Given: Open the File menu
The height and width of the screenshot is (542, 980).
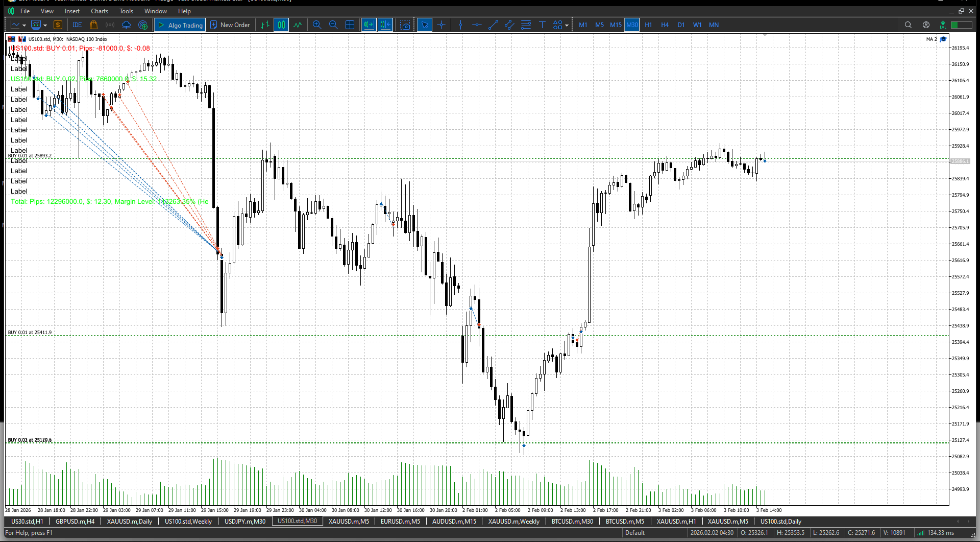Looking at the screenshot, I should (x=25, y=11).
